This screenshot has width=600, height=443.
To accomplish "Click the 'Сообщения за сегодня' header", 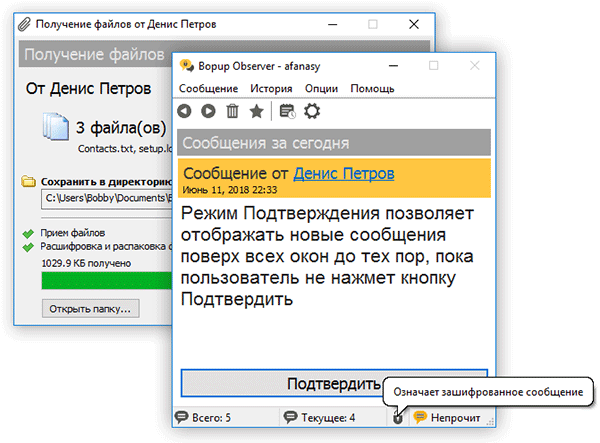I will point(334,143).
